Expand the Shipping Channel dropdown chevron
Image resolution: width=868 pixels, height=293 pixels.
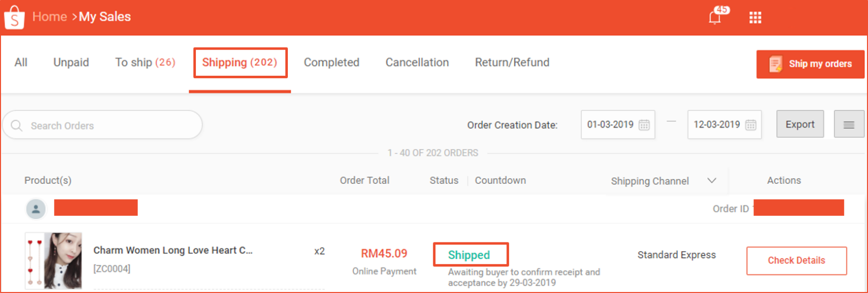(712, 180)
